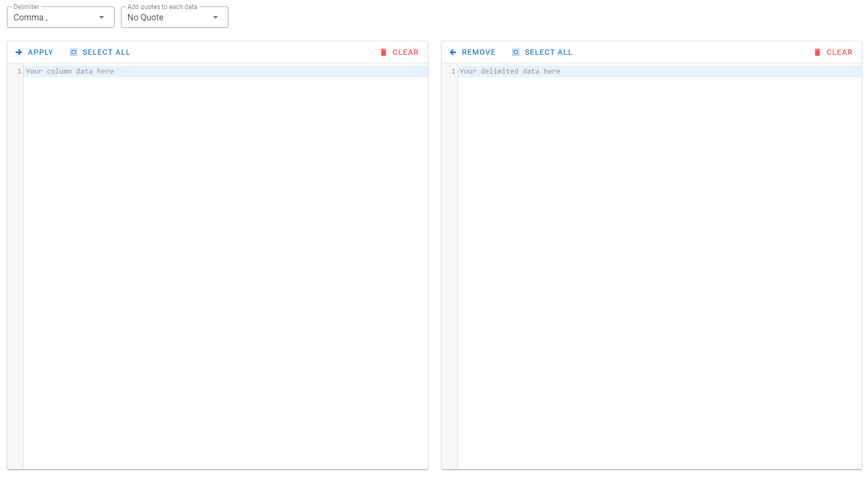Click the Delimiter dropdown arrow
Viewport: 868px width, 477px height.
[x=102, y=17]
